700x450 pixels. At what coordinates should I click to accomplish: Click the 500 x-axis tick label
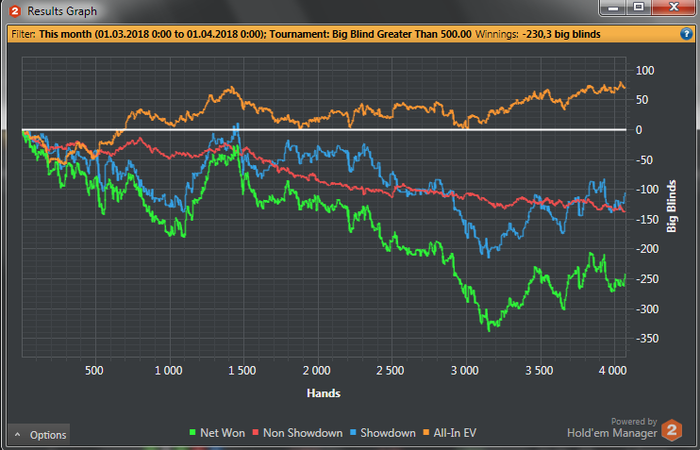tap(94, 371)
